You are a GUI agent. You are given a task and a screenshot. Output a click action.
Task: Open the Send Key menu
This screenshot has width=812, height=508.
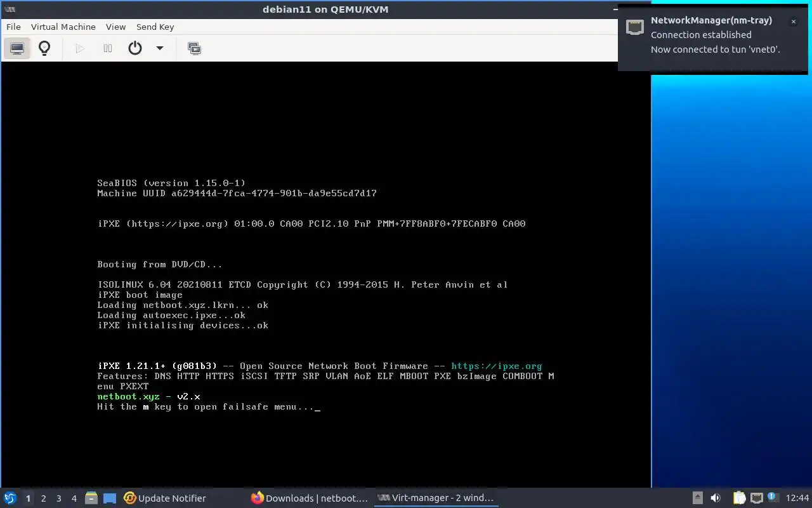tap(155, 27)
